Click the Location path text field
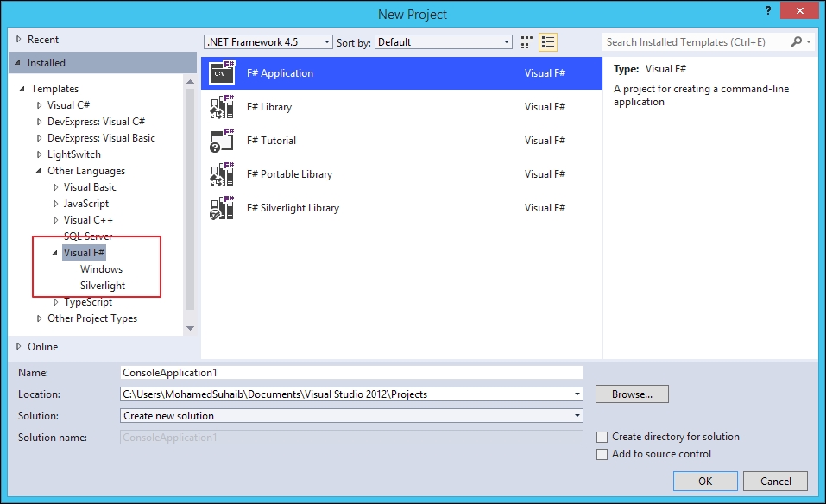Viewport: 826px width, 504px height. click(x=346, y=394)
